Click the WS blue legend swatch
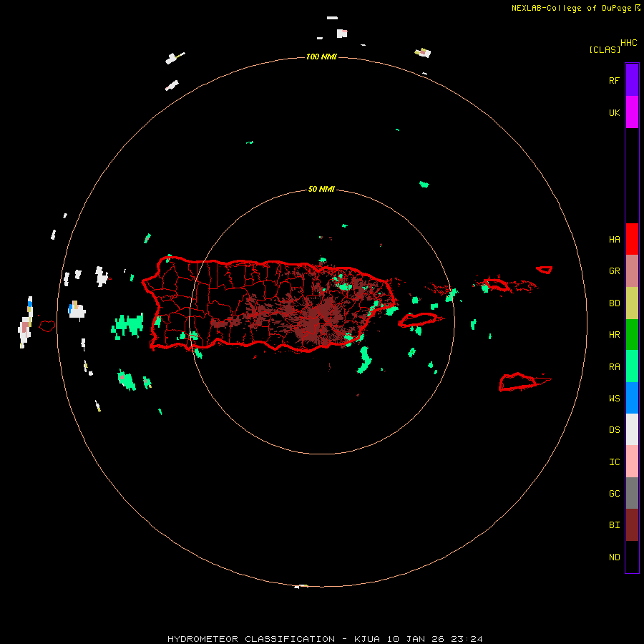Image resolution: width=644 pixels, height=644 pixels. (632, 398)
